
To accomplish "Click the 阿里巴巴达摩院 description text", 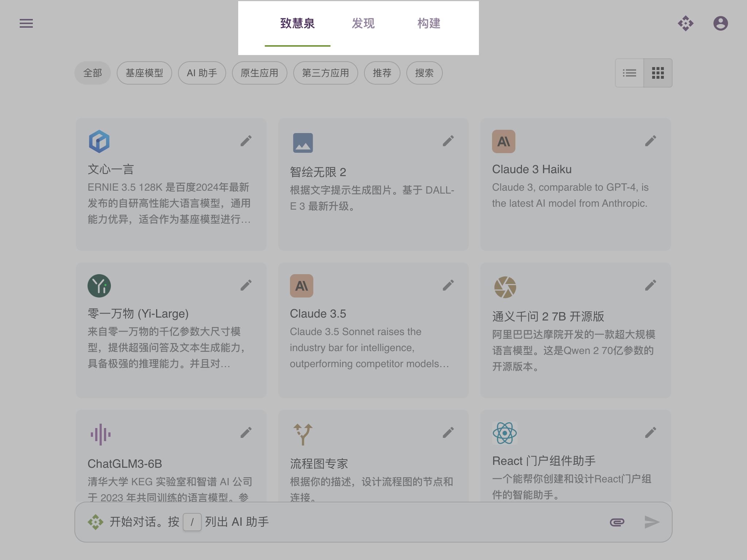I will pyautogui.click(x=574, y=351).
